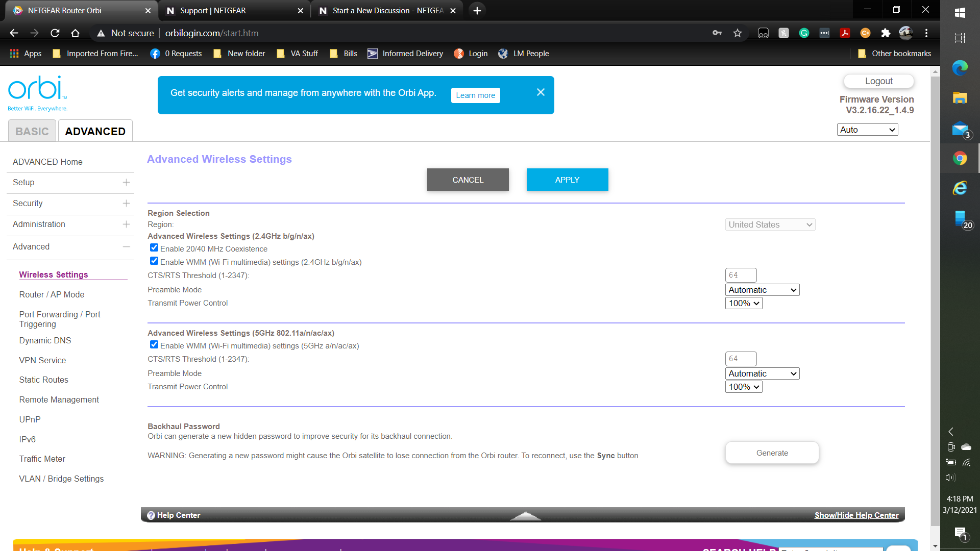
Task: Open 5GHz Transmit Power Control dropdown
Action: [x=744, y=387]
